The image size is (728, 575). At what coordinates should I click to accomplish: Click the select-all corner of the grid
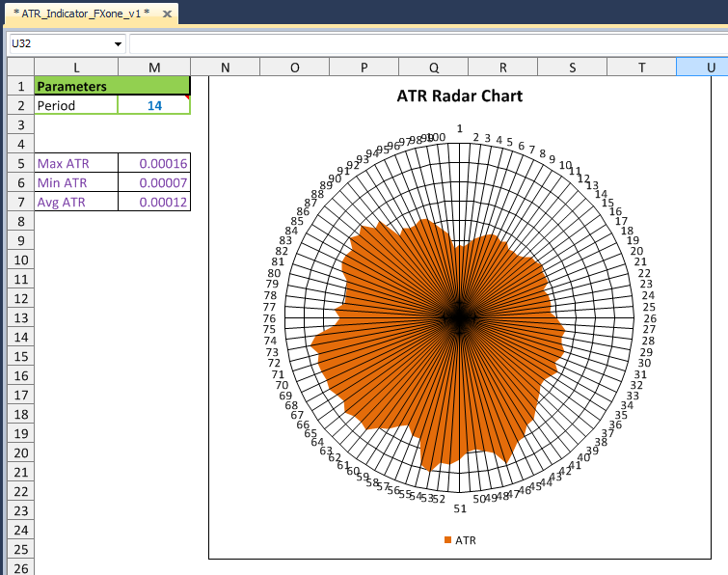(19, 67)
